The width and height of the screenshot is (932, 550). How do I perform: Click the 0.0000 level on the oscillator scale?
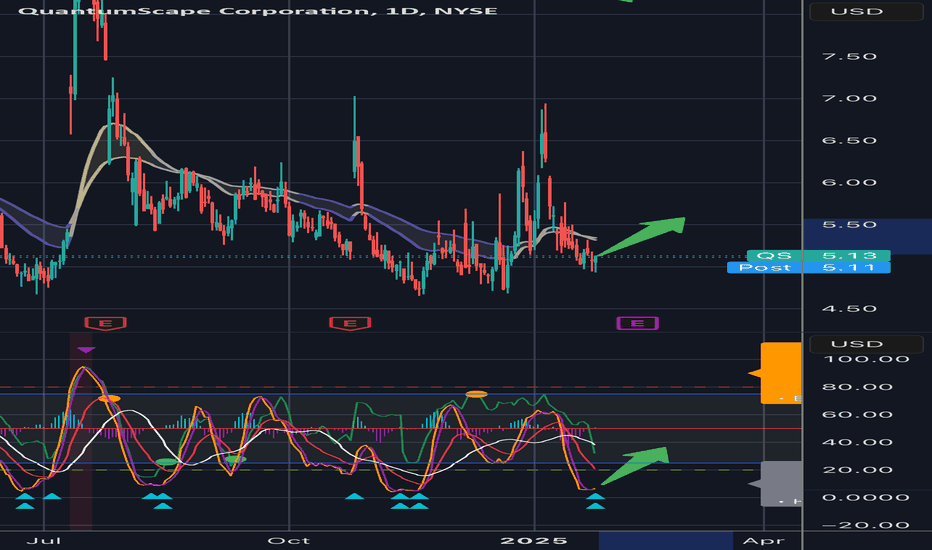point(865,498)
